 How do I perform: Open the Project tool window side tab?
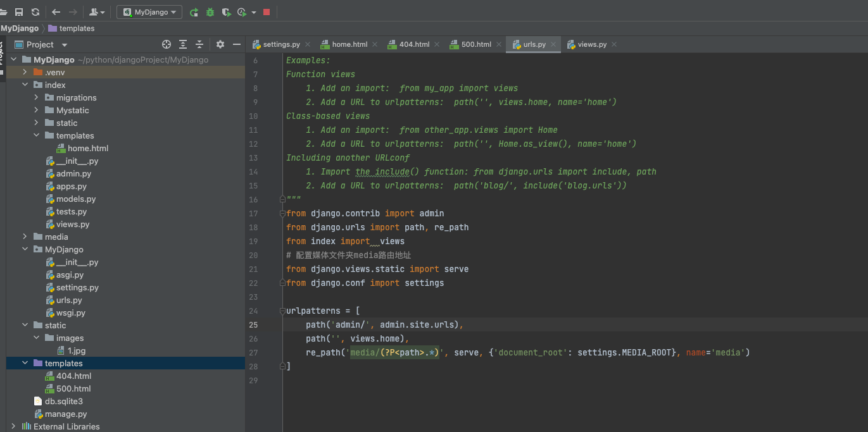3,57
